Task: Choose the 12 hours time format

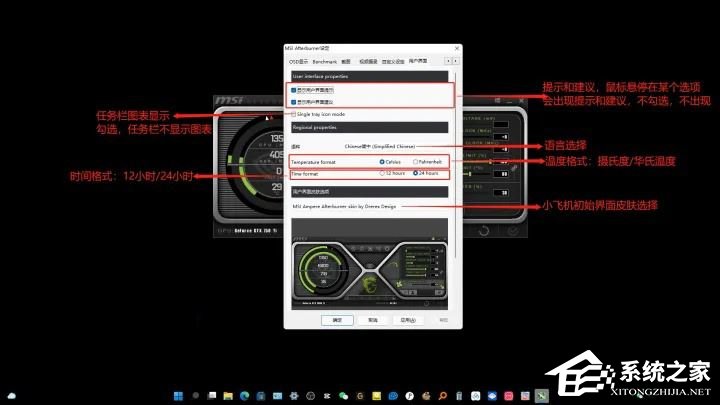Action: (x=383, y=173)
